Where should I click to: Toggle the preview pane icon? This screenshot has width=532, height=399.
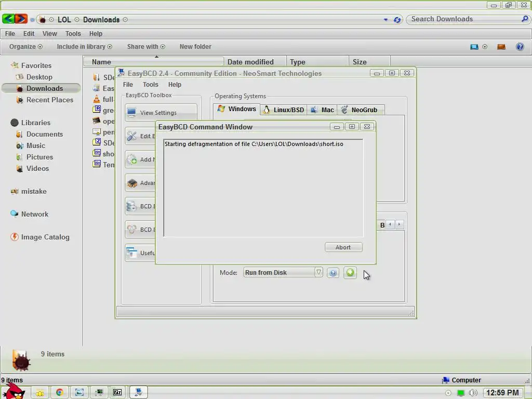click(x=501, y=46)
